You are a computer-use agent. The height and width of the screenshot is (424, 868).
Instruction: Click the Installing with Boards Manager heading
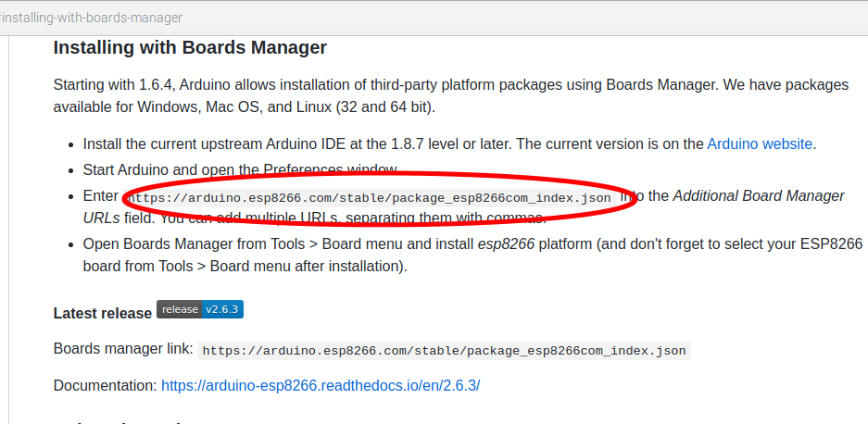(x=190, y=47)
